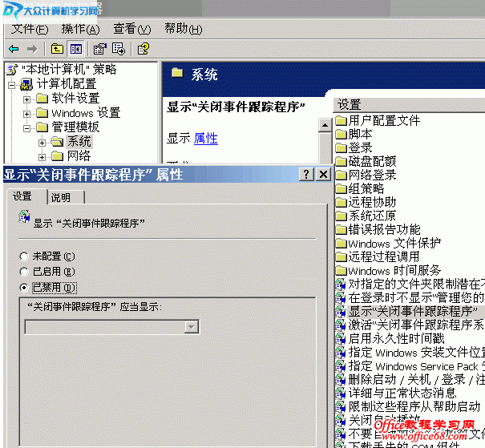Click the 软件设置 folder icon in tree
This screenshot has height=448, width=485.
(42, 99)
